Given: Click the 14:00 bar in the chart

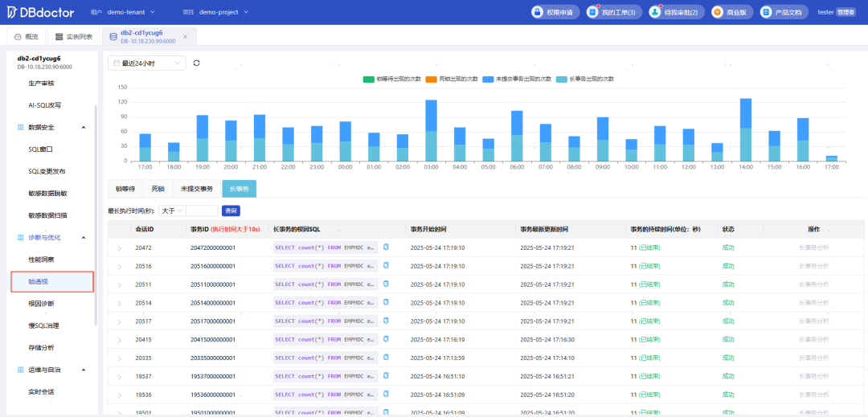Looking at the screenshot, I should tap(746, 130).
